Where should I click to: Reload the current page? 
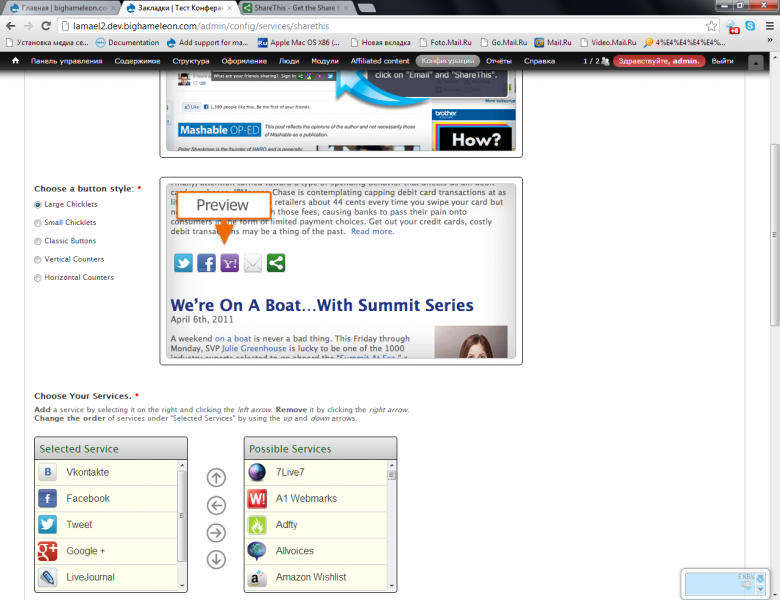46,26
